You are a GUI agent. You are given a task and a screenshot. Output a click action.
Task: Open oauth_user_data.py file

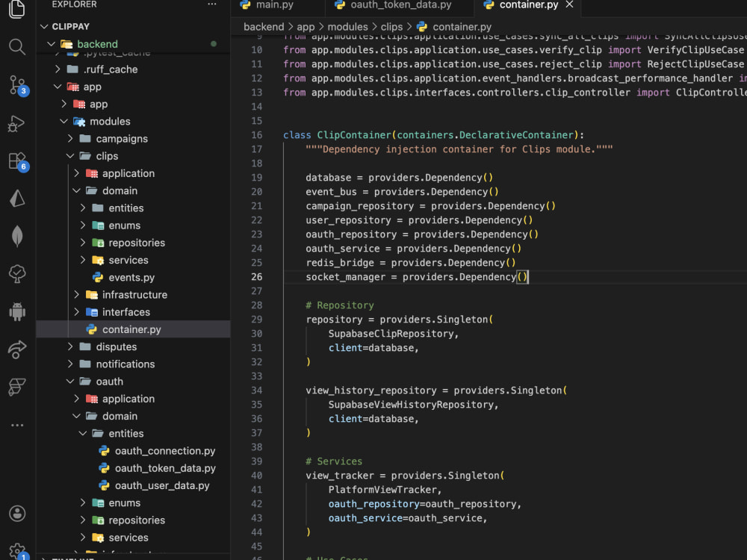162,485
